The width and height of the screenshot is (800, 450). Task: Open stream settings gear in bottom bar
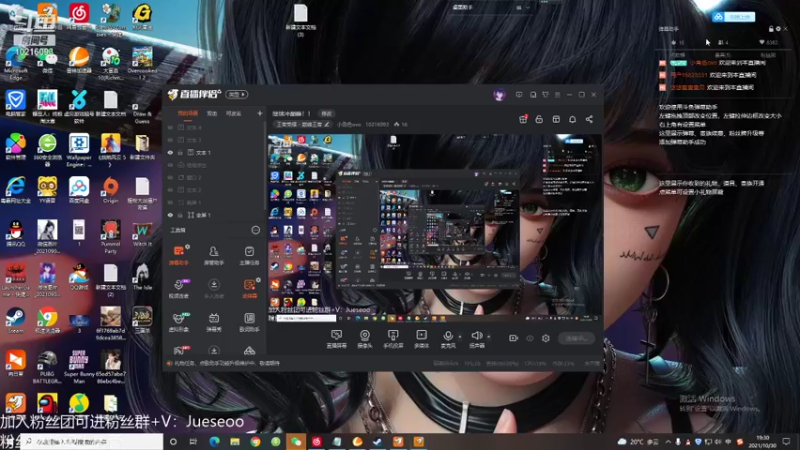click(545, 338)
